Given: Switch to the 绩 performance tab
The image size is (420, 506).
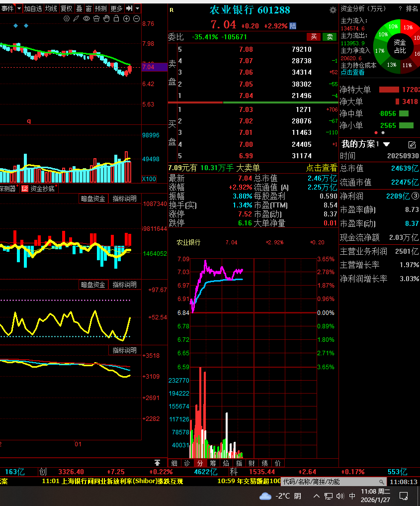Looking at the screenshot, I should (264, 463).
